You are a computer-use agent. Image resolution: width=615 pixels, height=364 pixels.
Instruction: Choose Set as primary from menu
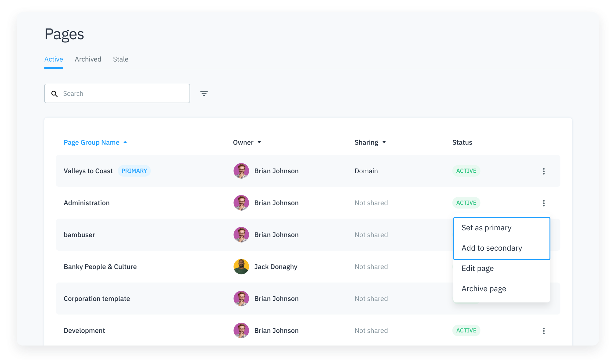tap(486, 228)
